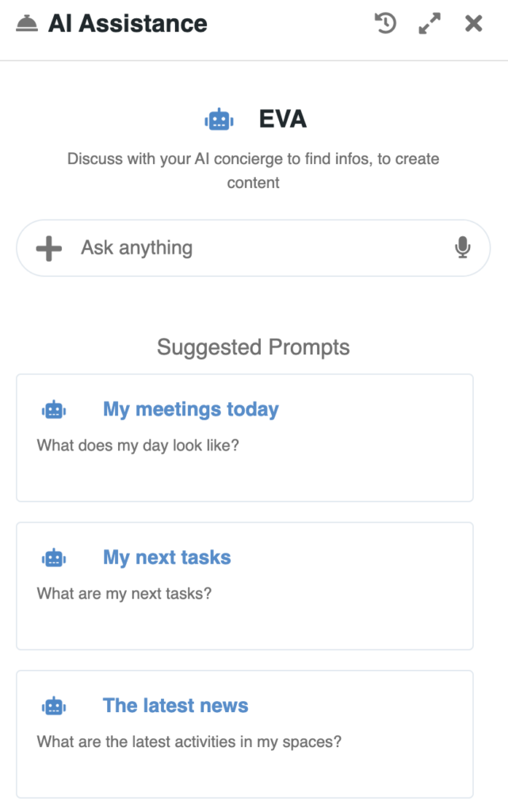
Task: Click the robot icon beside My next tasks
Action: point(54,558)
